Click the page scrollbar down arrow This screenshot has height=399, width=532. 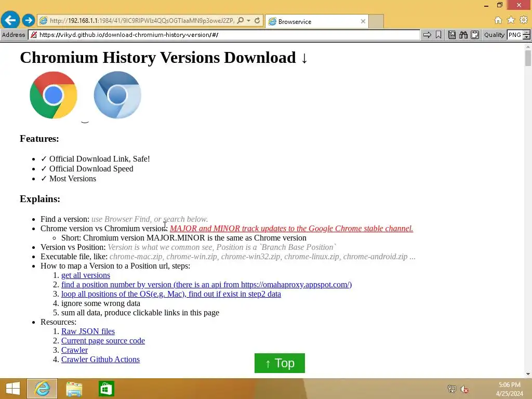pyautogui.click(x=528, y=374)
